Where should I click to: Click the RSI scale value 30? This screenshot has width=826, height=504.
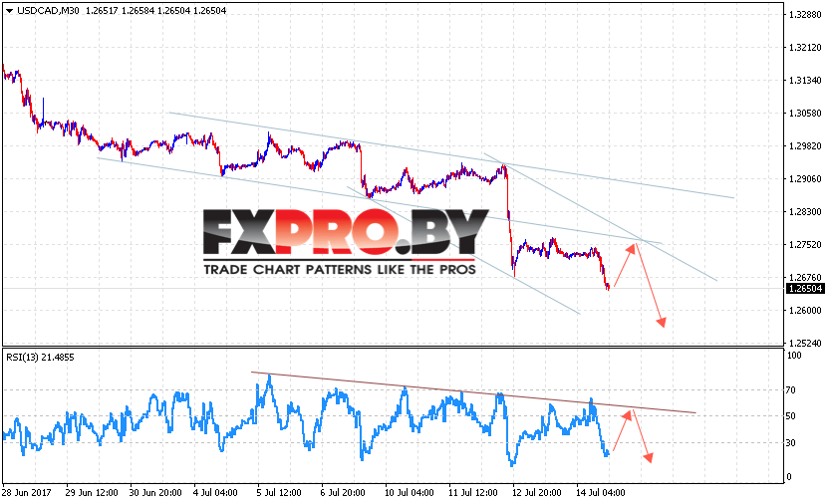pyautogui.click(x=791, y=443)
